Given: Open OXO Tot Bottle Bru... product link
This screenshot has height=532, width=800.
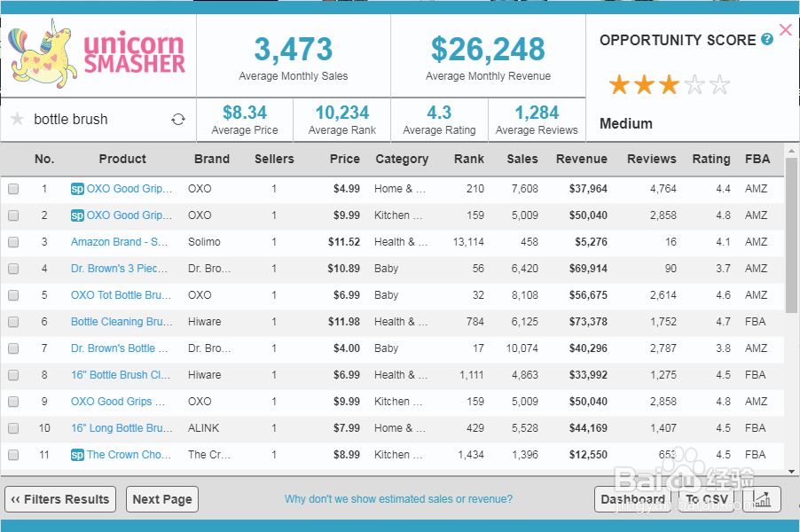Looking at the screenshot, I should [x=121, y=295].
